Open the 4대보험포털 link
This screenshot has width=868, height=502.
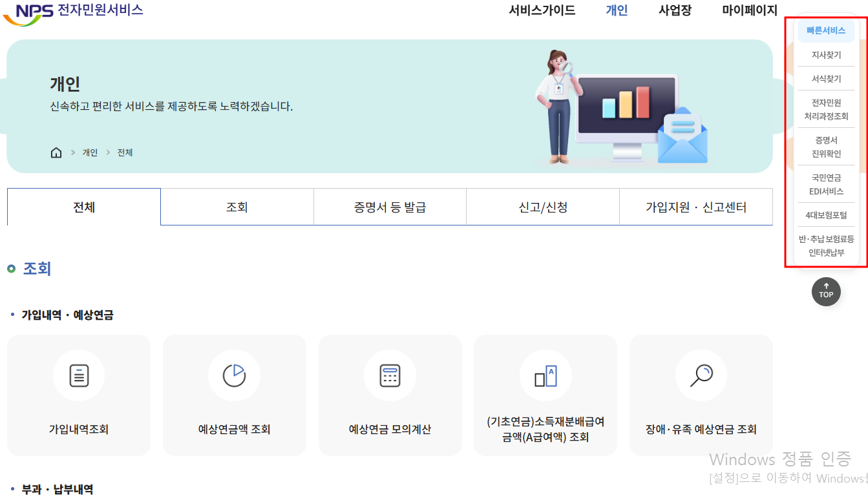point(826,214)
